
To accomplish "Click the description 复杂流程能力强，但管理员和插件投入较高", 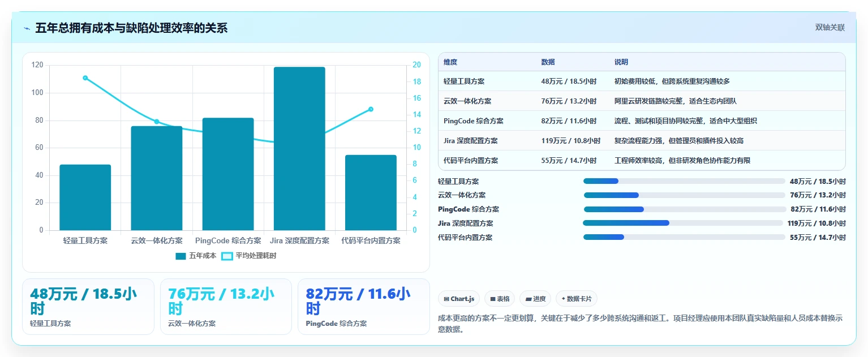I will (679, 141).
